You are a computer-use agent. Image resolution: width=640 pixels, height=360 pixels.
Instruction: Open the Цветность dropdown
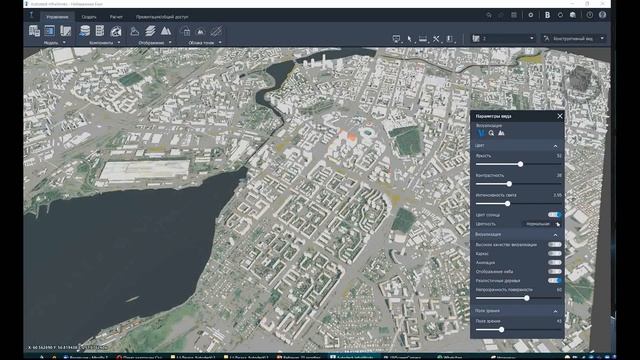click(x=542, y=224)
